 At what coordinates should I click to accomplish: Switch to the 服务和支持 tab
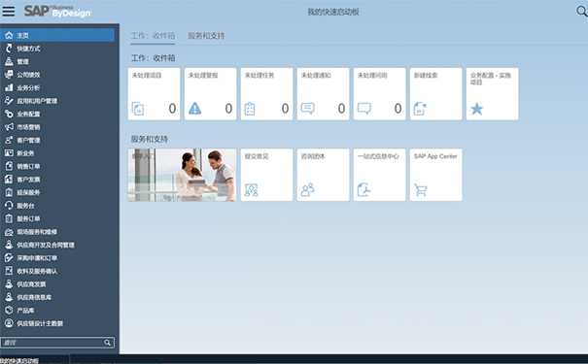(x=206, y=36)
